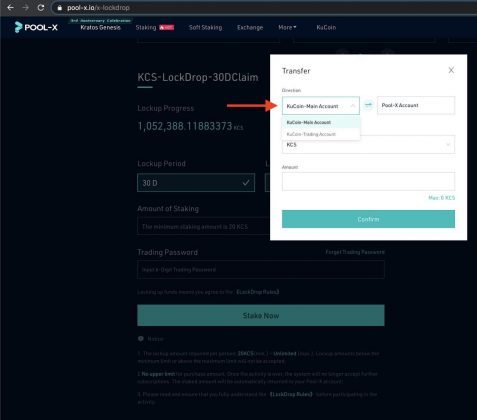Viewport: 477px width, 420px height.
Task: Click the Stake Now button
Action: pyautogui.click(x=261, y=315)
